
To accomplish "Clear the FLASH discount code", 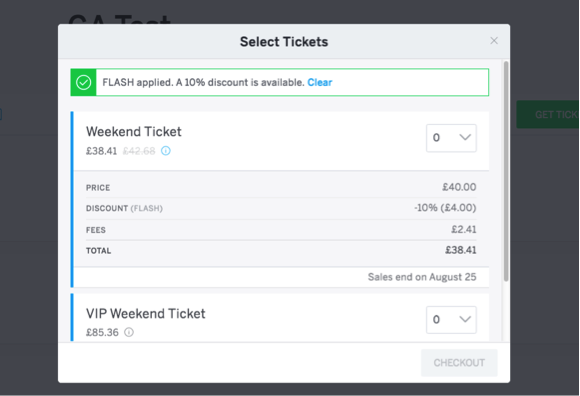I will 320,82.
